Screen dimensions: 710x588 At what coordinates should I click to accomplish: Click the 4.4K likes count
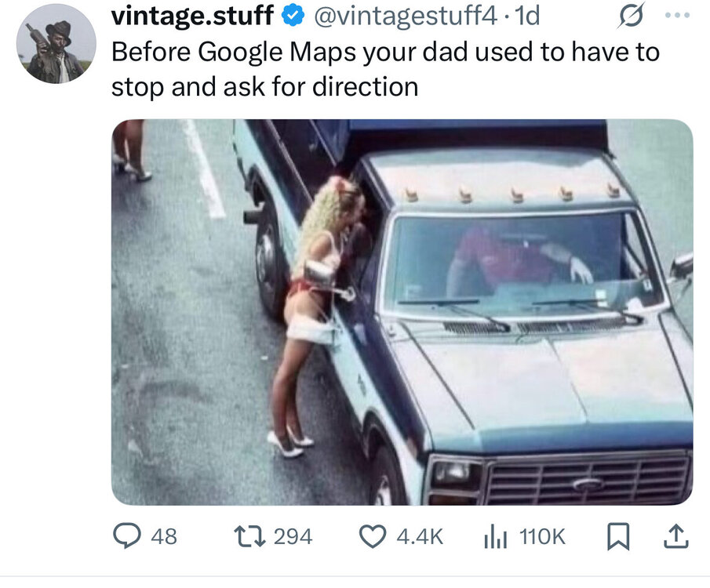click(x=420, y=536)
